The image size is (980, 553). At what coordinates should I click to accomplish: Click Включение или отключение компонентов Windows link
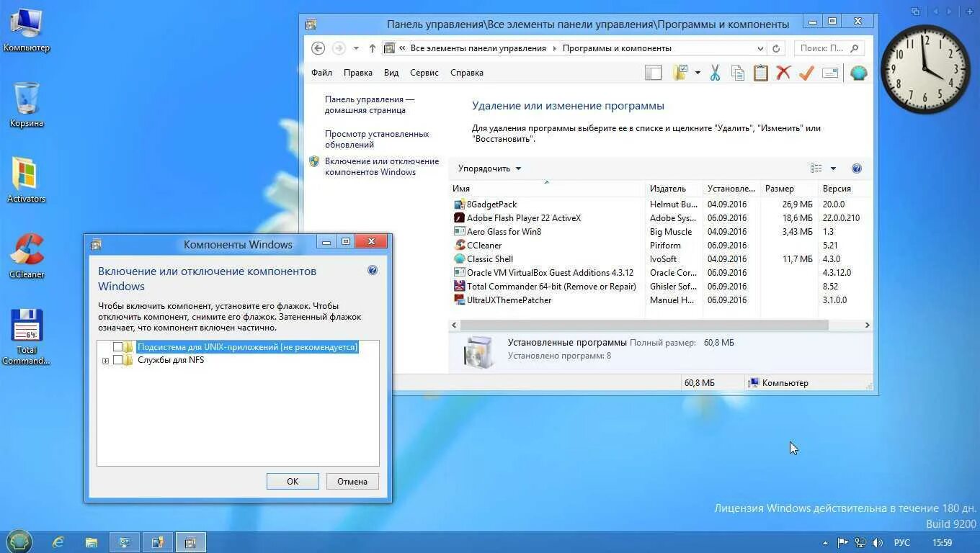point(382,166)
